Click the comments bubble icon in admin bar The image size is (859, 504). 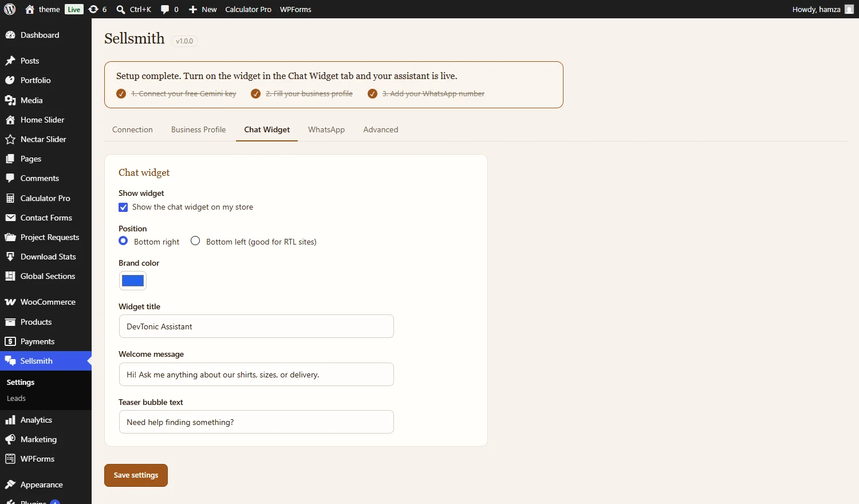coord(165,9)
